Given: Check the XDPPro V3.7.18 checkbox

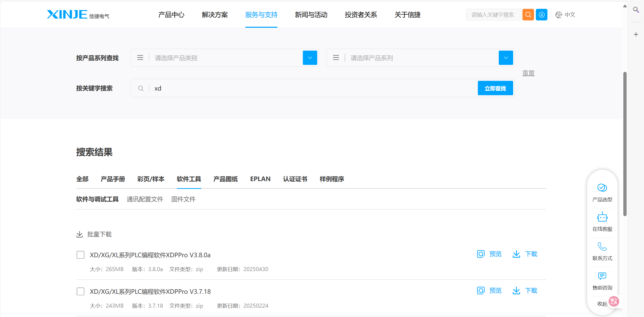Looking at the screenshot, I should (x=80, y=291).
